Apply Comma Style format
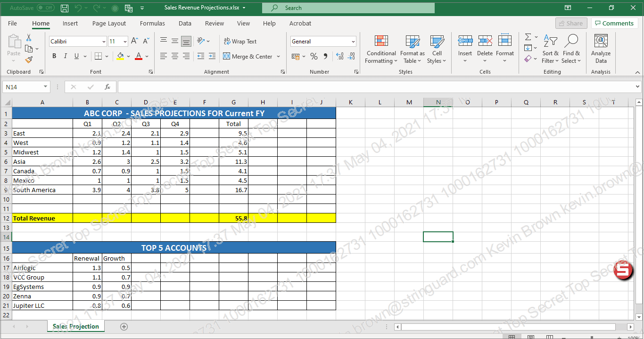 325,57
